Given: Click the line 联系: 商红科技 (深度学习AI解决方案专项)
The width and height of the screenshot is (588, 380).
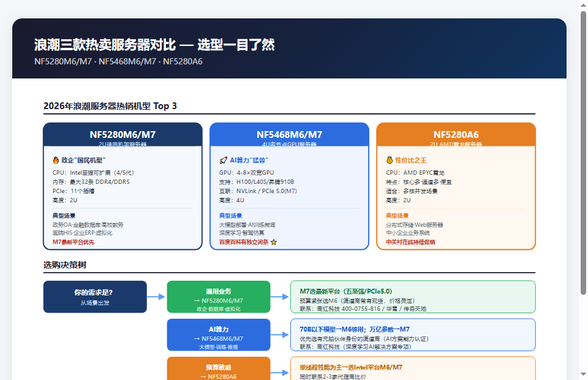Looking at the screenshot, I should point(356,347).
